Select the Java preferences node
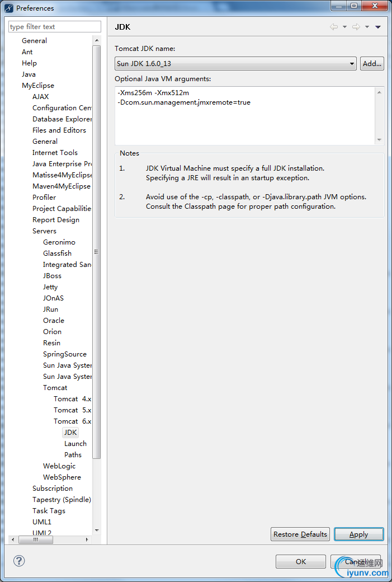 click(29, 74)
